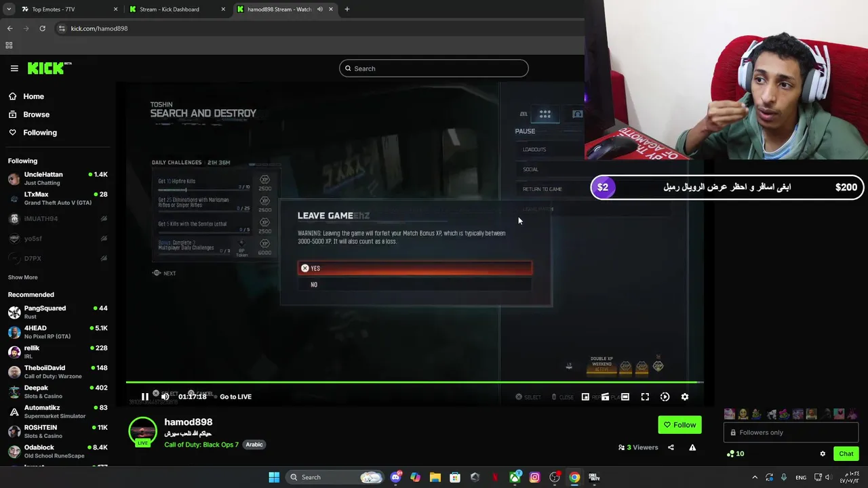868x488 pixels.
Task: Open the recommended channel 4HEAD
Action: click(58, 332)
